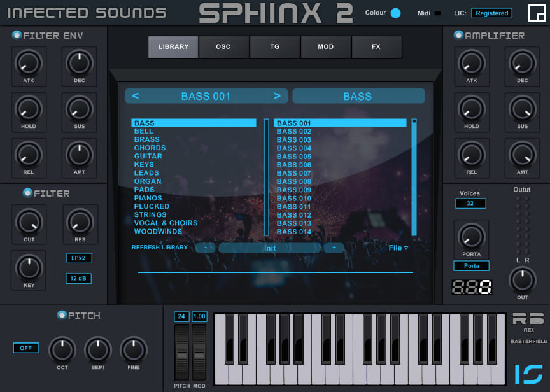Click the pitch bend range field 24
The image size is (550, 392).
[x=181, y=316]
